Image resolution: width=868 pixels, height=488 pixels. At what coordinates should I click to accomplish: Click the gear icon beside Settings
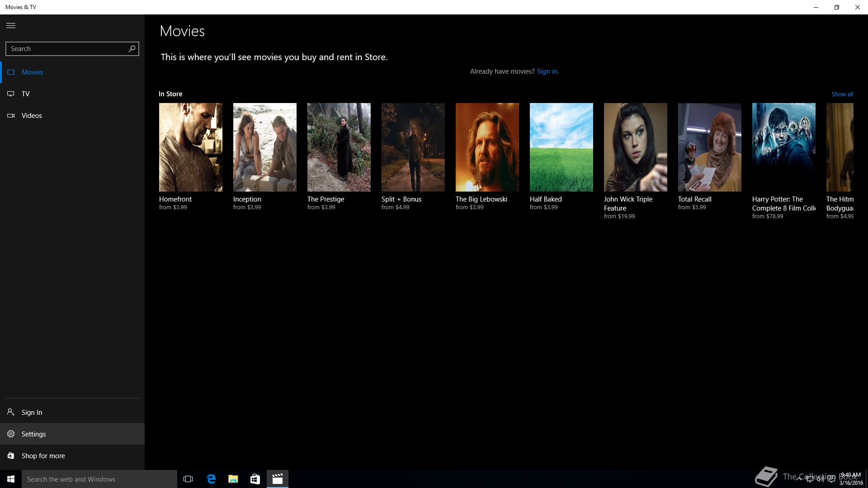click(11, 434)
